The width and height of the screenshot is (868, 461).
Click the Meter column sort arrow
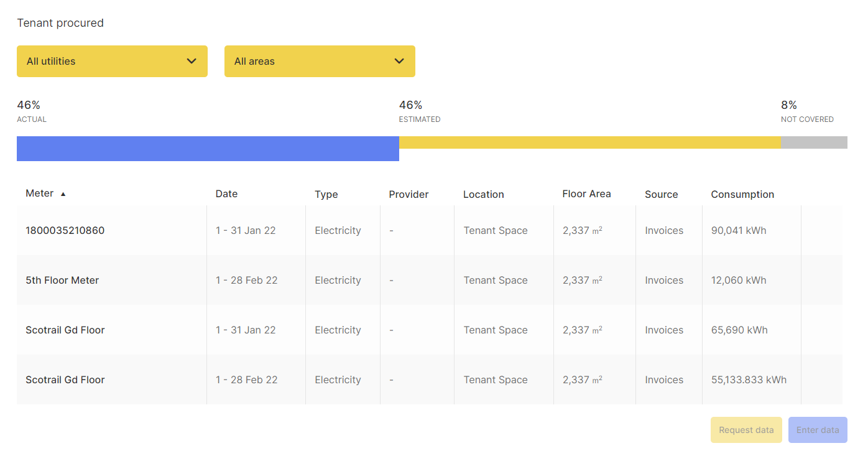[63, 194]
